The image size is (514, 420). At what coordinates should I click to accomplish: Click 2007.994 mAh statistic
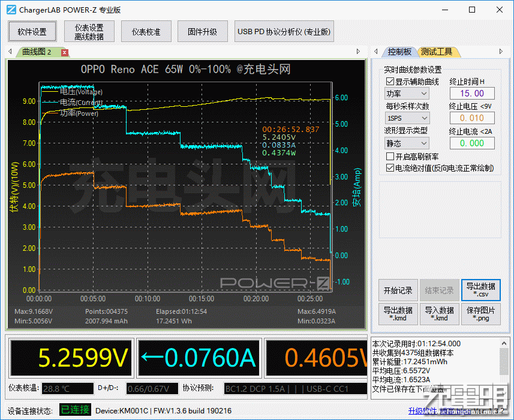(x=107, y=321)
